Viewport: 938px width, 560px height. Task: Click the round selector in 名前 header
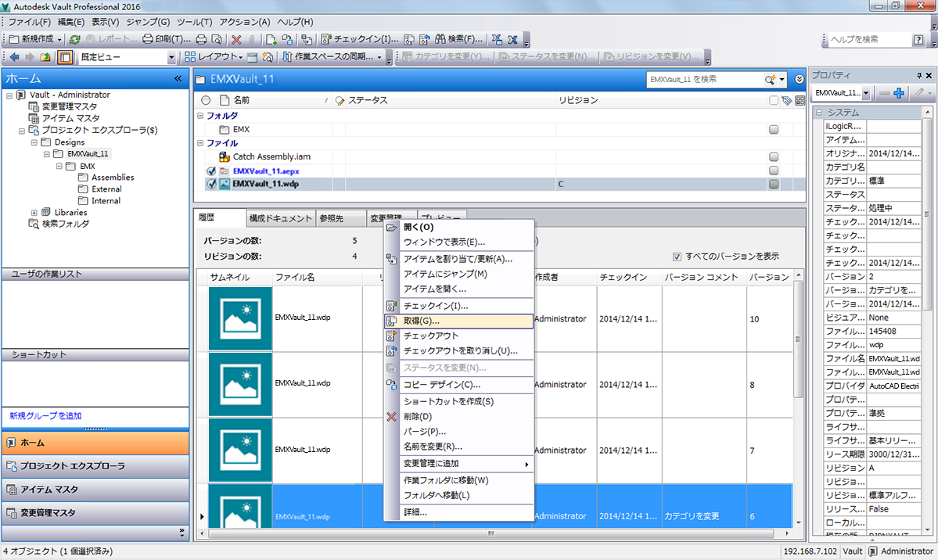[x=206, y=101]
